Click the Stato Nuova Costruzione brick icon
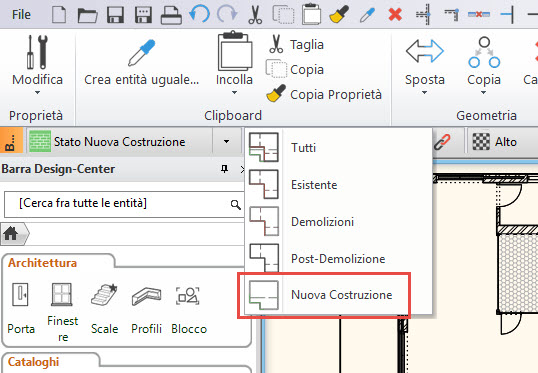The height and width of the screenshot is (373, 538). point(40,141)
